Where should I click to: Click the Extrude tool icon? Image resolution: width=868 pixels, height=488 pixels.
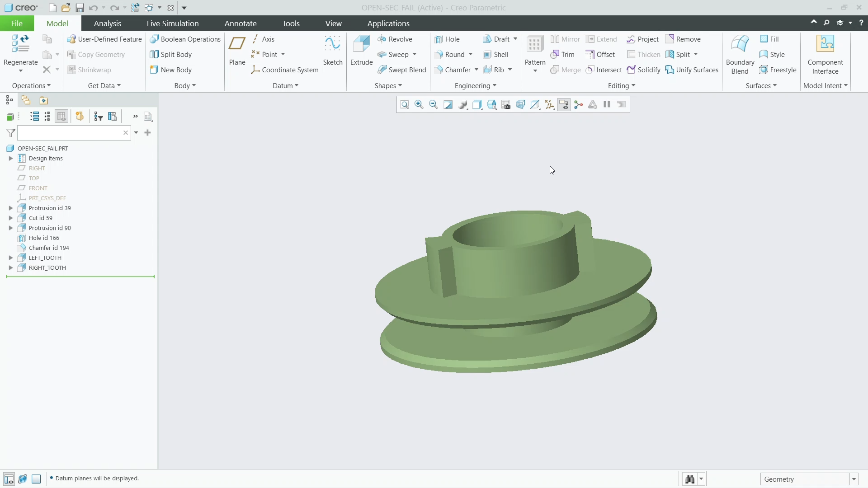[x=361, y=44]
